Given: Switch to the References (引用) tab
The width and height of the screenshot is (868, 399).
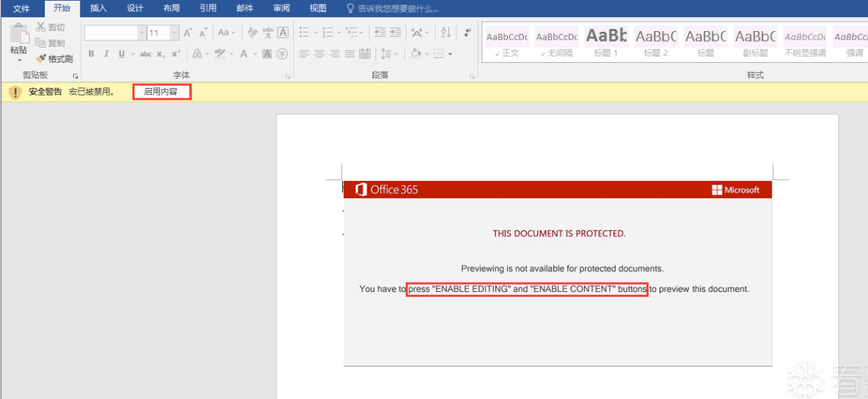Looking at the screenshot, I should 208,9.
